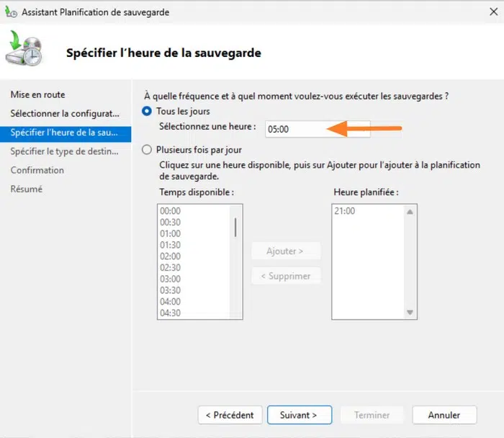Select 01:30 in Temps disponible list
This screenshot has width=504, height=438.
[x=171, y=245]
